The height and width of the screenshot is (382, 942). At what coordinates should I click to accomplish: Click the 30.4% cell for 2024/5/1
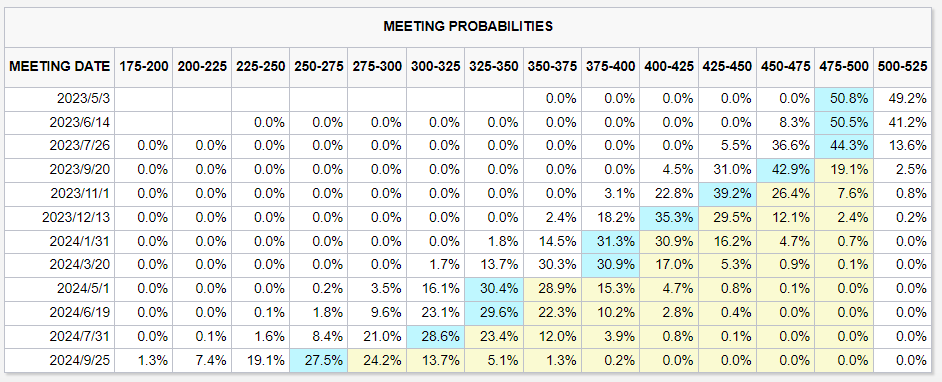click(x=494, y=289)
